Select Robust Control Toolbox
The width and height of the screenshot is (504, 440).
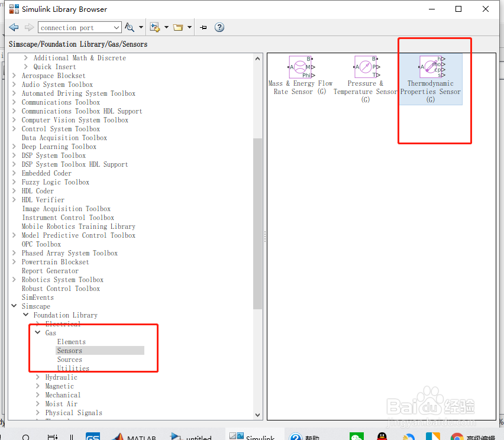(61, 289)
